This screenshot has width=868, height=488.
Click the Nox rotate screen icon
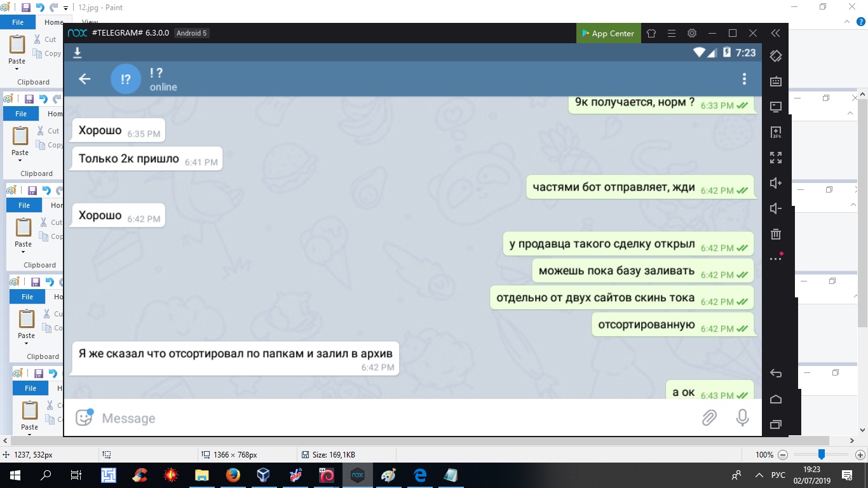(x=775, y=56)
